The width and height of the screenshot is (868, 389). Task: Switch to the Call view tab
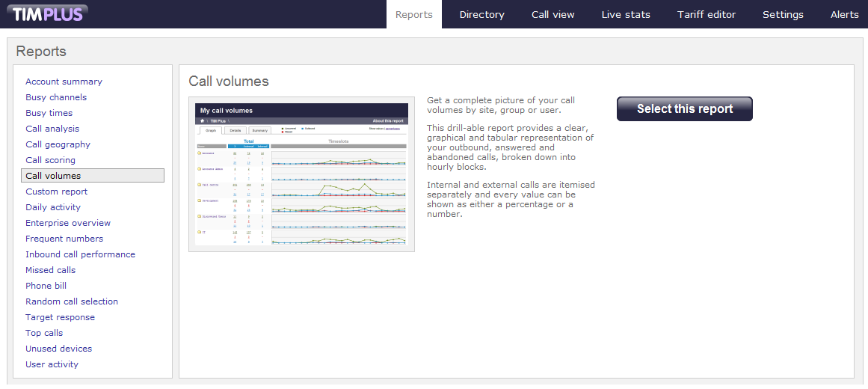click(552, 14)
